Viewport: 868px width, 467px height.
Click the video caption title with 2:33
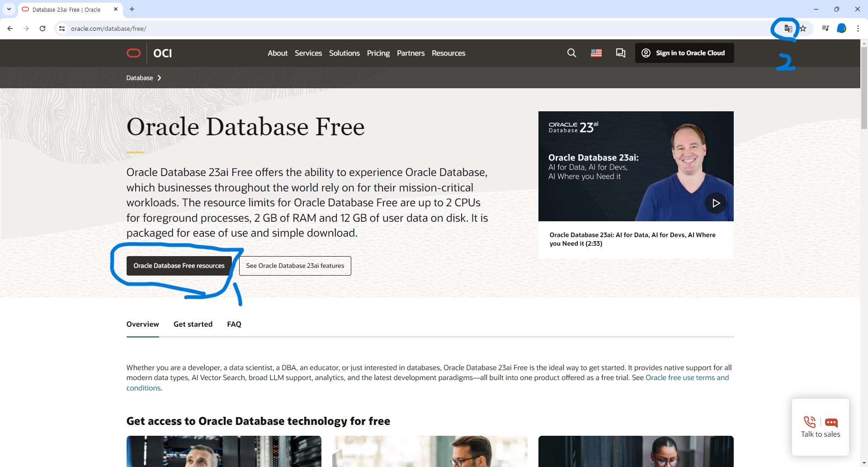[x=632, y=239]
